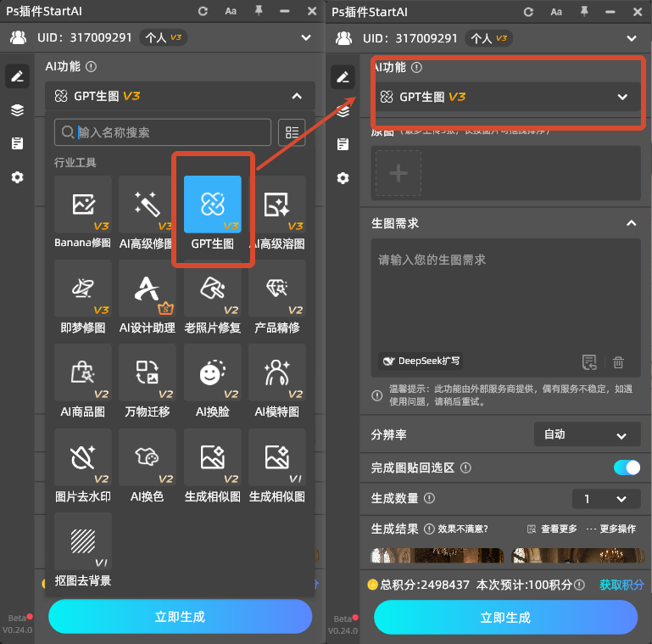The width and height of the screenshot is (652, 644).
Task: Open the AI设计助理 tool
Action: 148,288
